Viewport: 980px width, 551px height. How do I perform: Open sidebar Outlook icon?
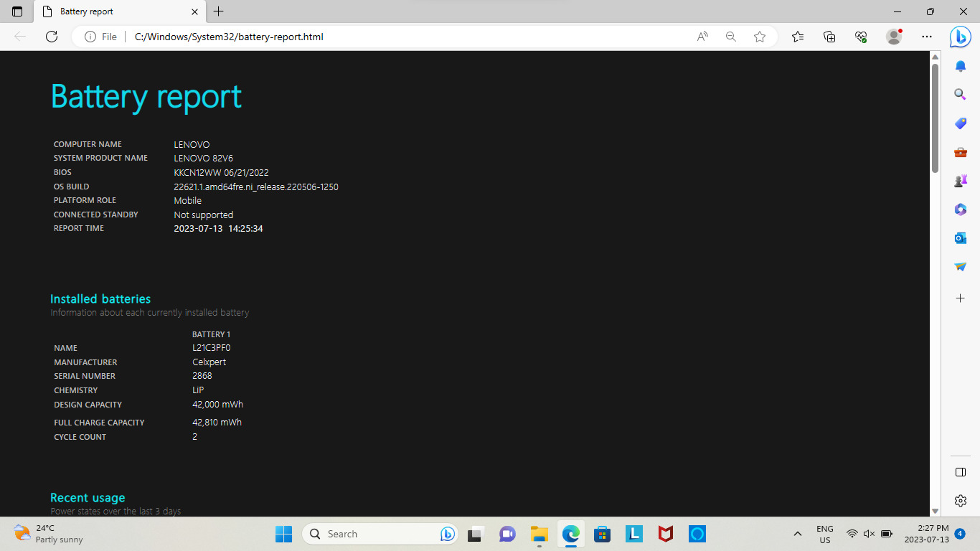click(961, 238)
